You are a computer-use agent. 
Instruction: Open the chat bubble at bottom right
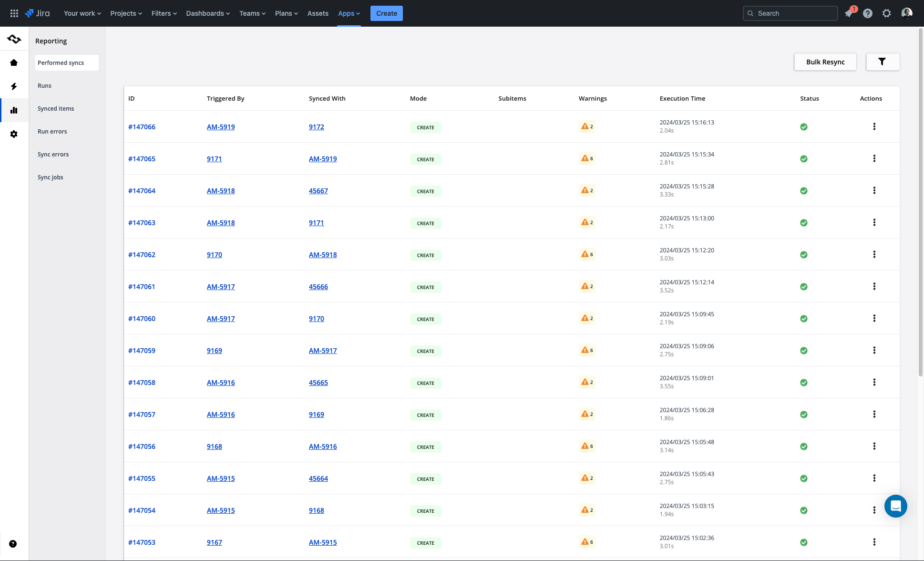[x=895, y=506]
